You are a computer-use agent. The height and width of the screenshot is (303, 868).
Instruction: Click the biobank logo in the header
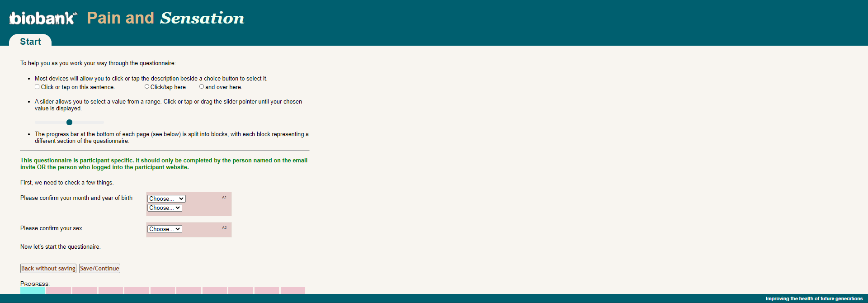click(x=43, y=18)
